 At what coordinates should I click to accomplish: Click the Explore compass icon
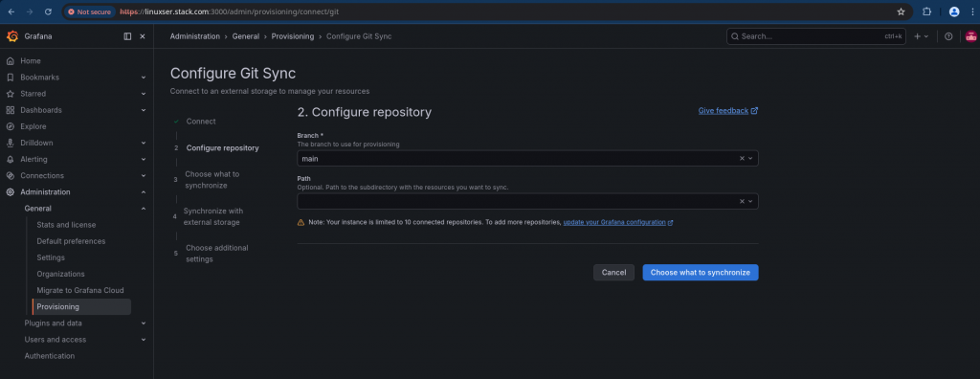(x=10, y=126)
